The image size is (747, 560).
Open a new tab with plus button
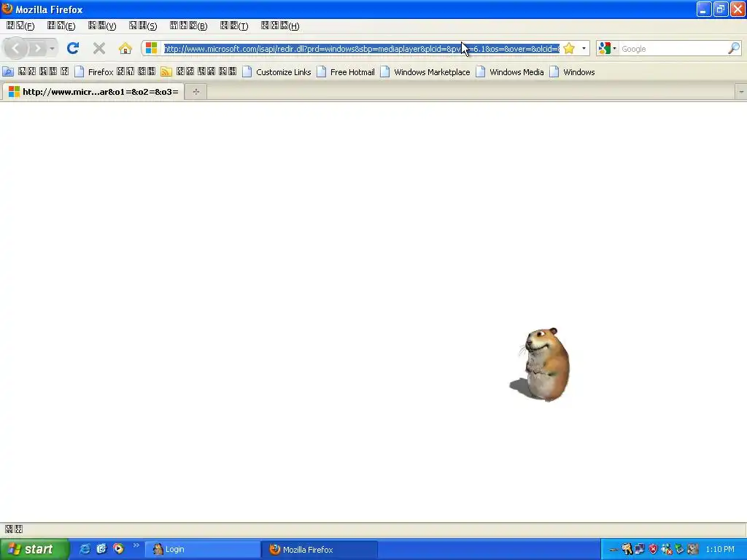[x=196, y=92]
